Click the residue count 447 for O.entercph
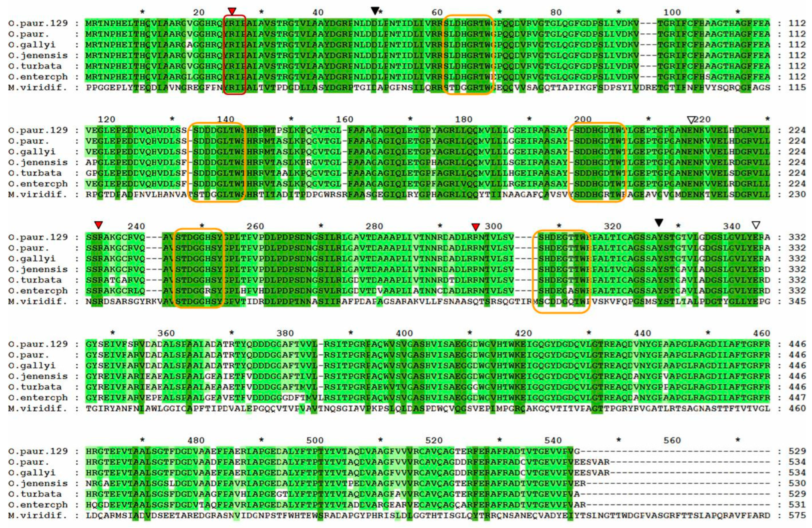 pos(797,398)
